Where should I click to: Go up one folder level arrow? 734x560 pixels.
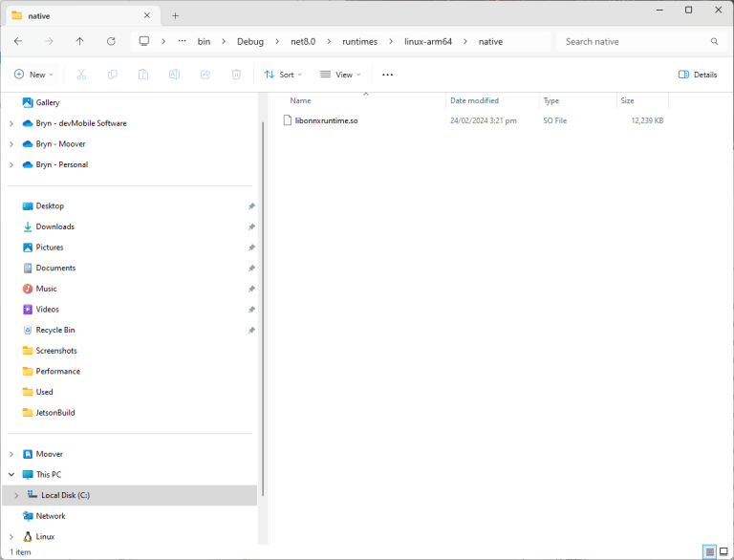click(x=79, y=41)
